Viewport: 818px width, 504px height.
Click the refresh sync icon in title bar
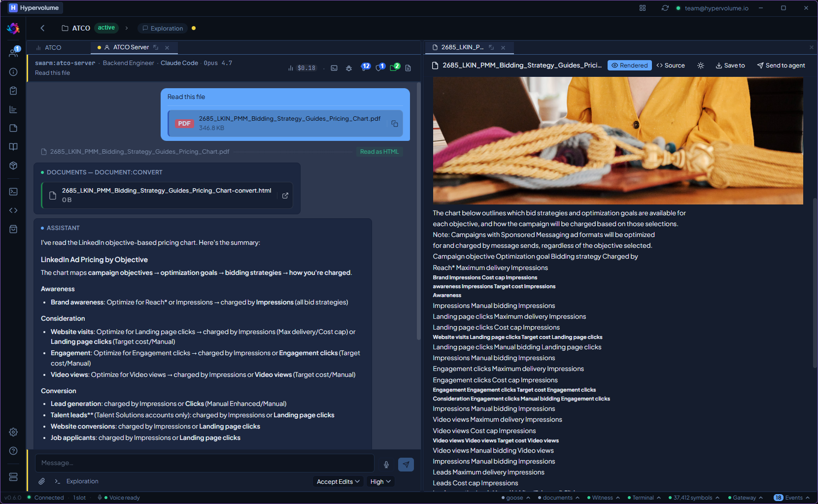(x=665, y=8)
